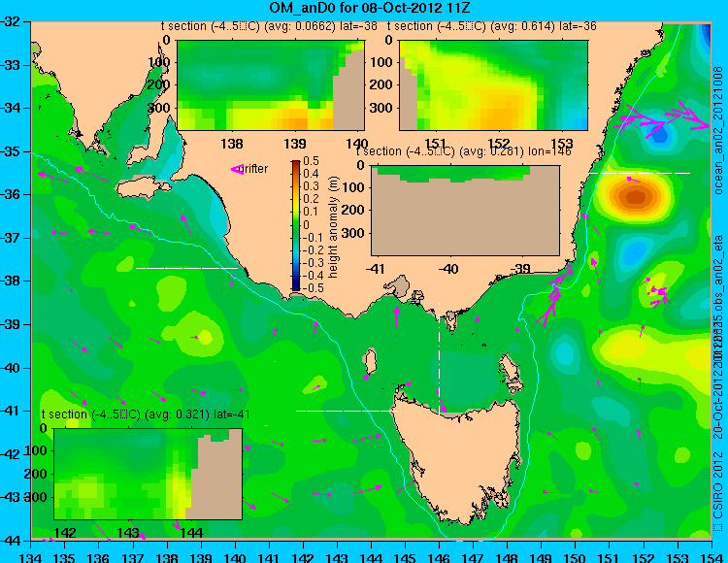Click the vertical text 'ocean_an02_20121008' on right edge
The height and width of the screenshot is (563, 728).
718,130
